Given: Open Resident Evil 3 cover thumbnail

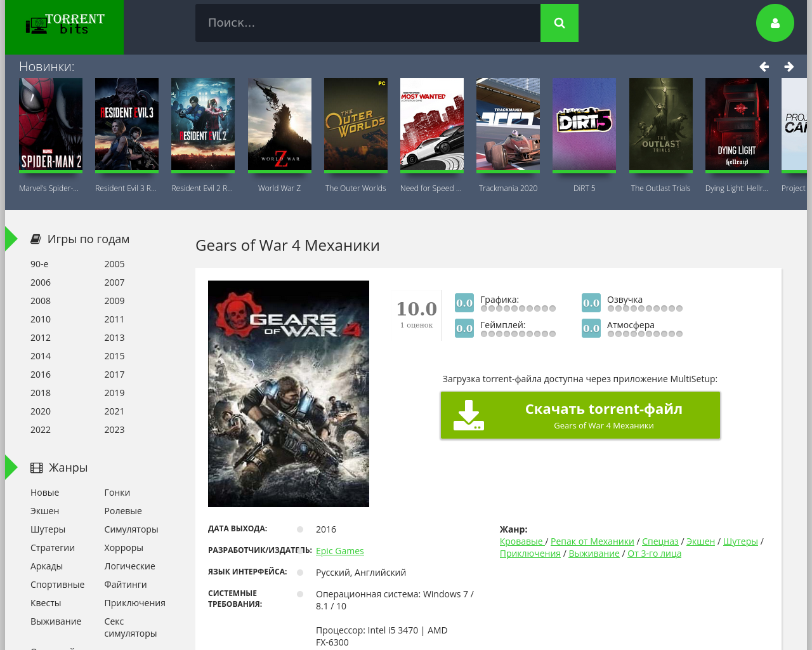Looking at the screenshot, I should [x=127, y=125].
